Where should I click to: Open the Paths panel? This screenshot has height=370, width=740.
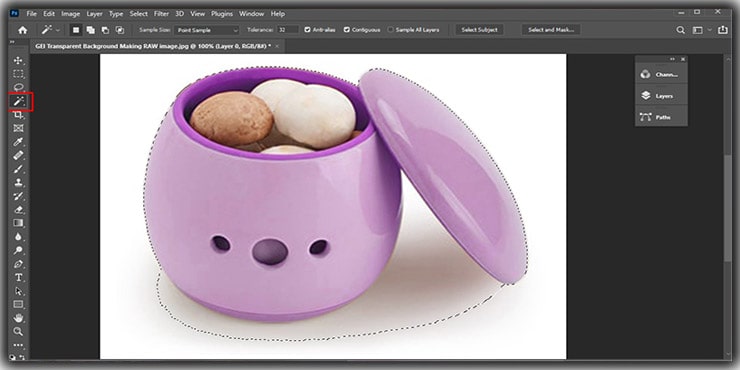661,117
